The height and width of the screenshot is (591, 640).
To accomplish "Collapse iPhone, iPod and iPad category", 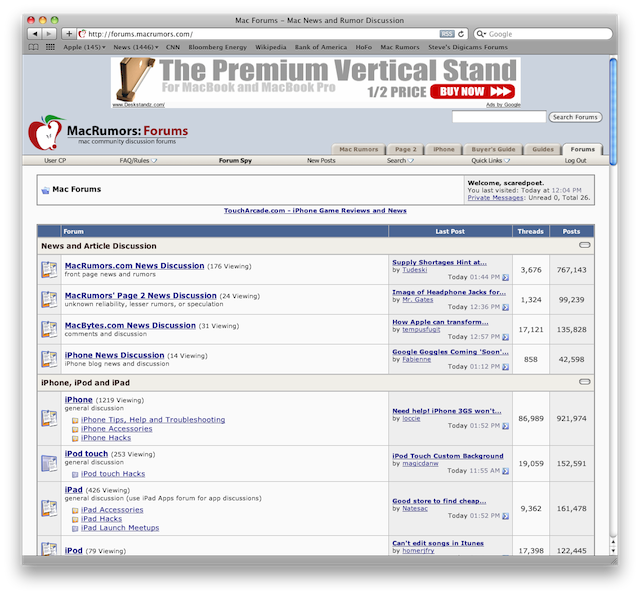I will coord(584,382).
